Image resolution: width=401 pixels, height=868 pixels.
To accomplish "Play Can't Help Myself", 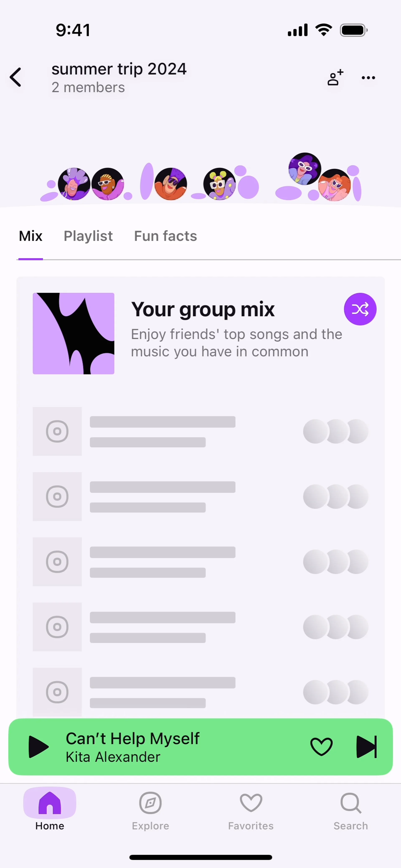I will (38, 747).
